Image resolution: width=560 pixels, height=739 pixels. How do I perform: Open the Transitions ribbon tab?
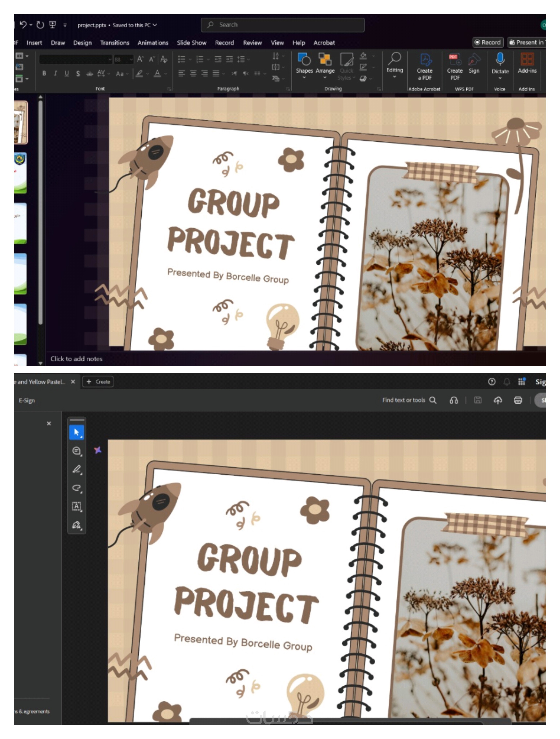click(x=114, y=43)
